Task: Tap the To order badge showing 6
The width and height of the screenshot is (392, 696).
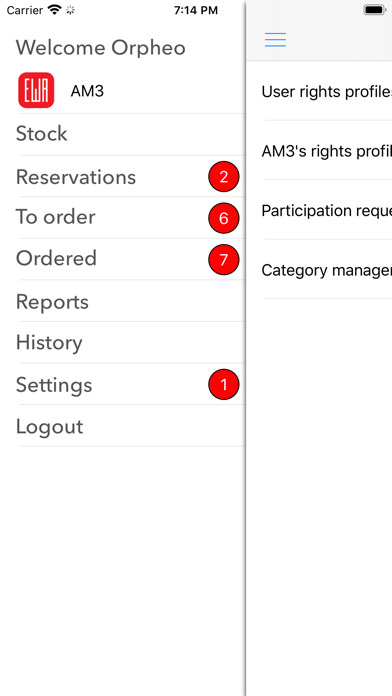Action: pyautogui.click(x=224, y=218)
